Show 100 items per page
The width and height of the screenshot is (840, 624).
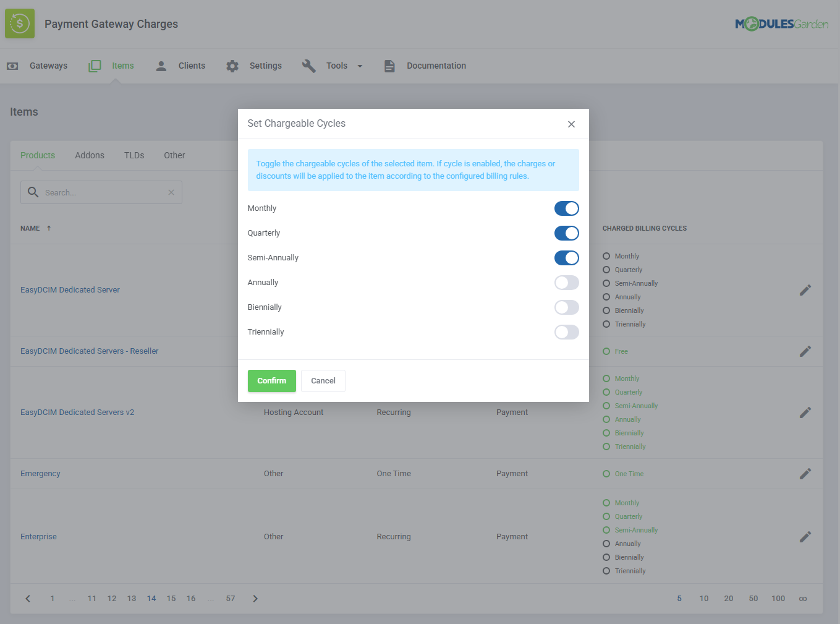(x=778, y=598)
